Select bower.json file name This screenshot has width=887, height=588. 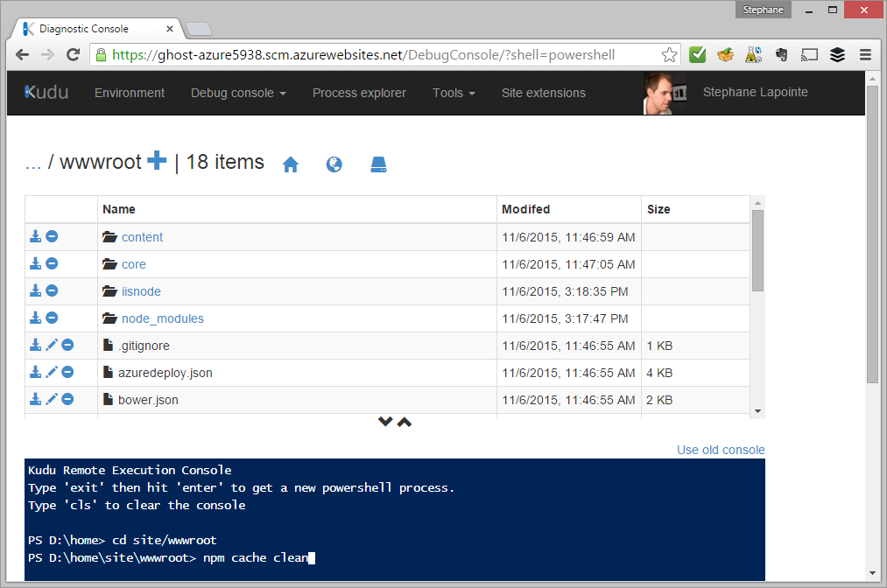(148, 400)
